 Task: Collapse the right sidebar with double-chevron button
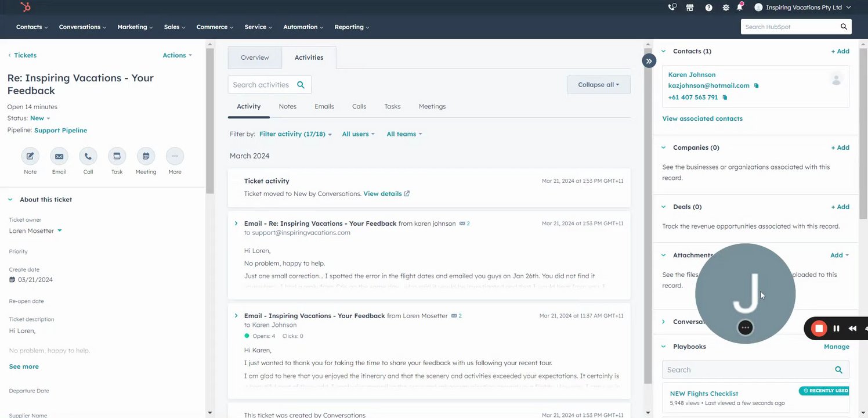point(649,60)
